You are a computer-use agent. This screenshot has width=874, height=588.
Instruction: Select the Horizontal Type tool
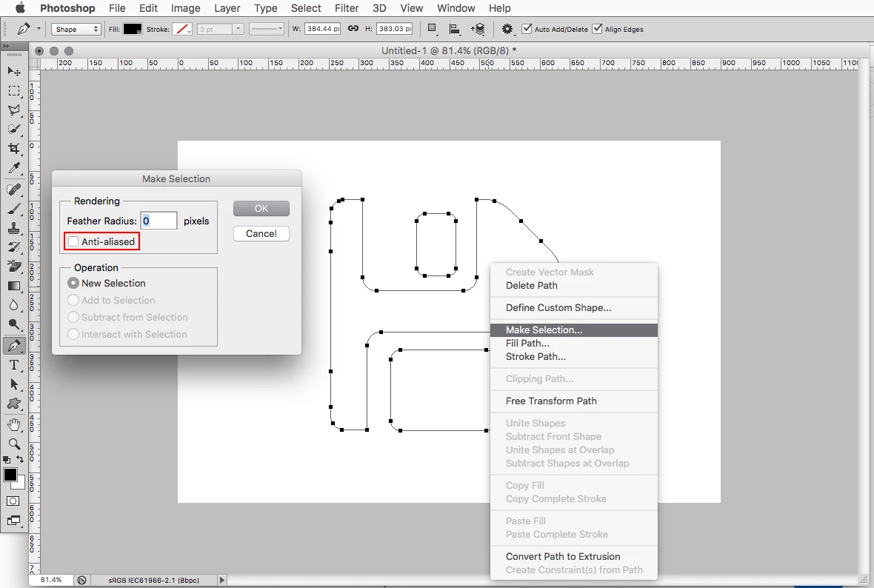pos(14,366)
